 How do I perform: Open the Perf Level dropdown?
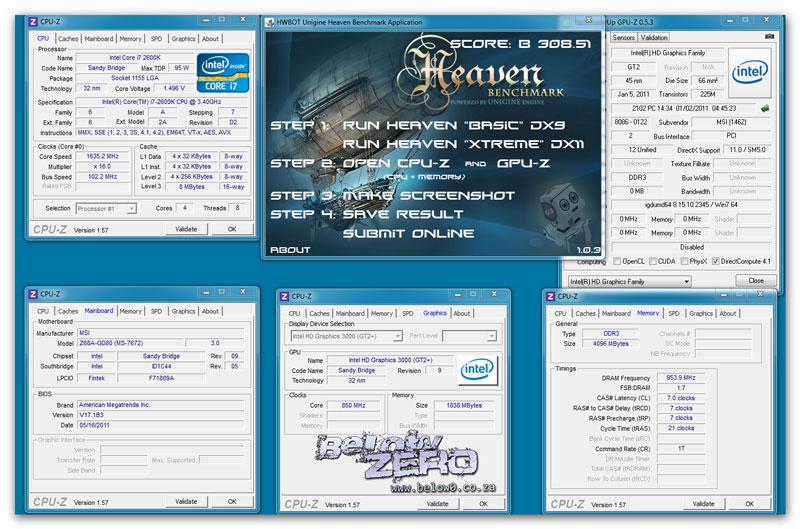469,336
